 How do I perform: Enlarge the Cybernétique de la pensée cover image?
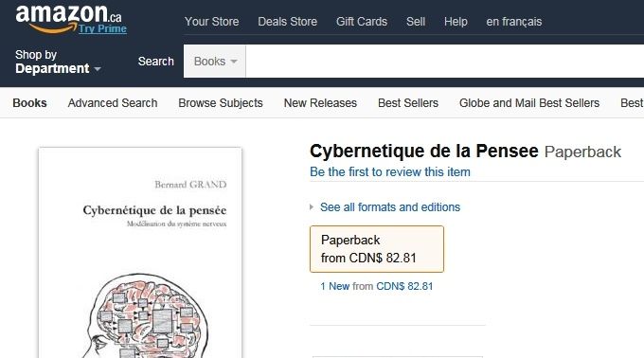pos(140,253)
